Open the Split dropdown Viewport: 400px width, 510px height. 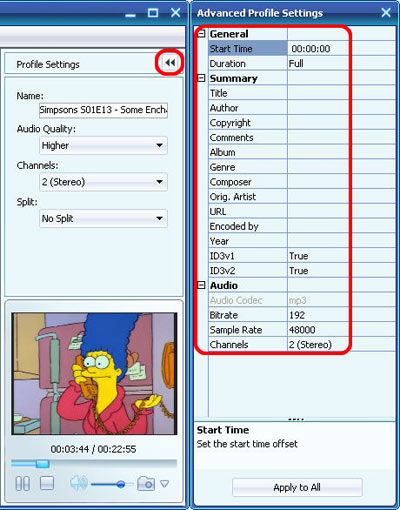pyautogui.click(x=103, y=218)
